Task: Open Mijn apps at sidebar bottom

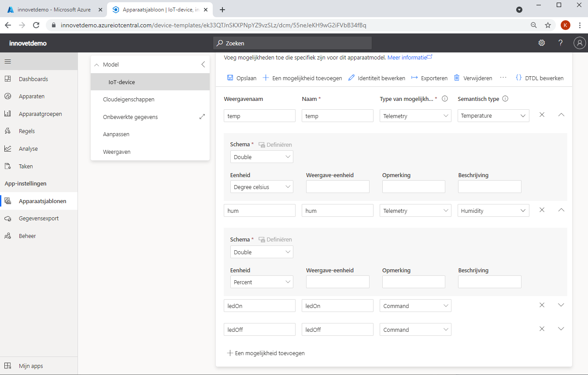Action: (x=39, y=366)
